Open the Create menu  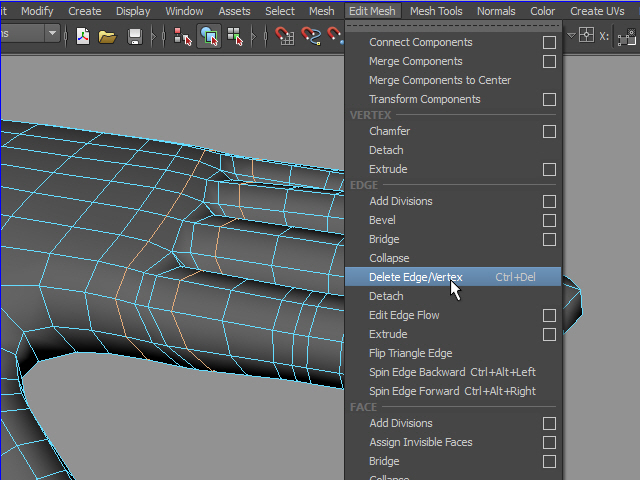[x=84, y=11]
